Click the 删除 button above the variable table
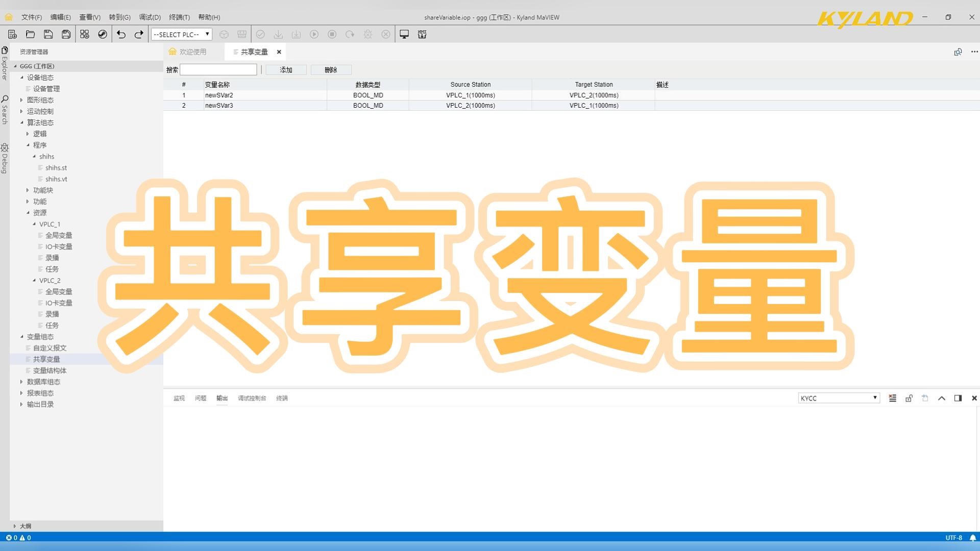 [331, 69]
